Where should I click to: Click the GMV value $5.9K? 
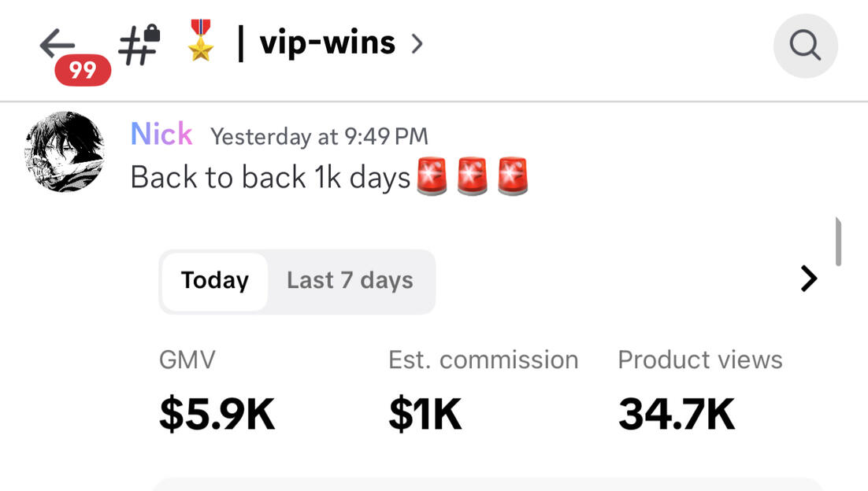[215, 411]
